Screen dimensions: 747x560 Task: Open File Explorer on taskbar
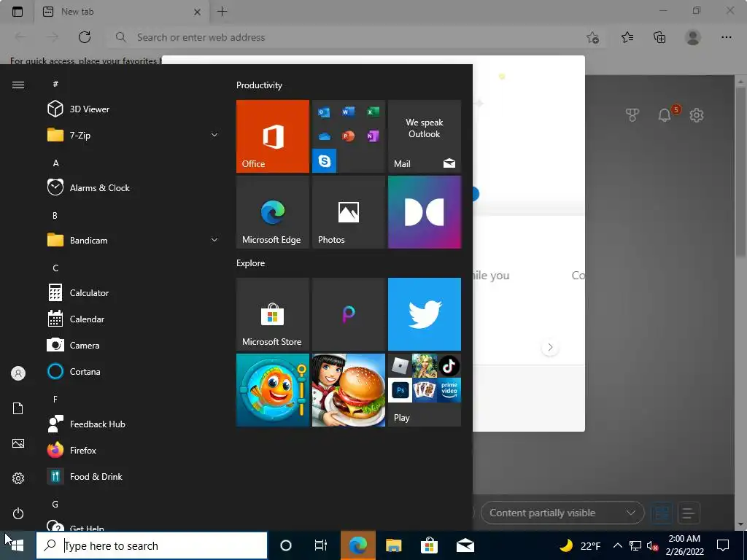pos(393,545)
